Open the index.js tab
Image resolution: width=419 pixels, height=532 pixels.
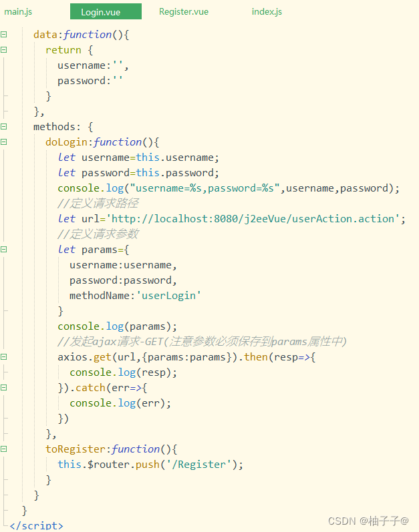click(x=267, y=12)
